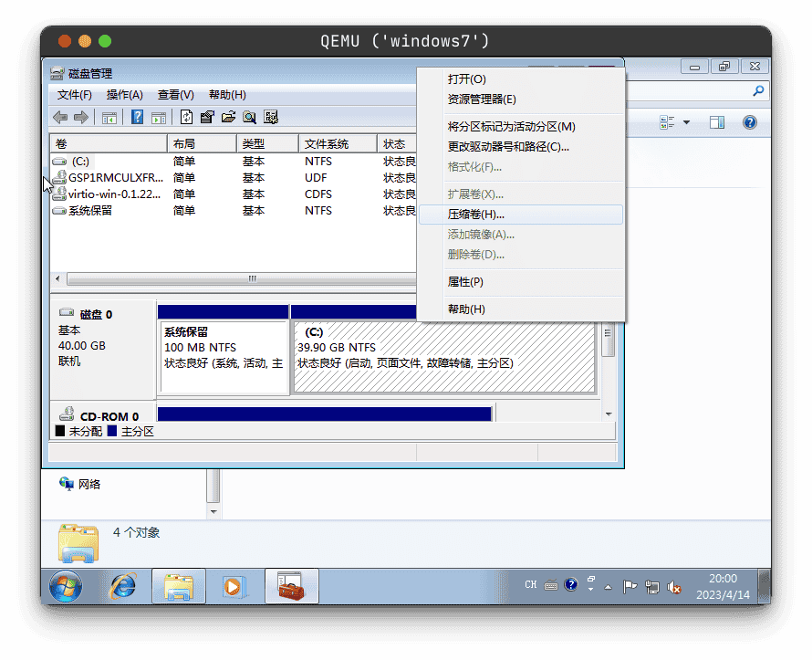Select 属性(P) in context menu

coord(520,282)
